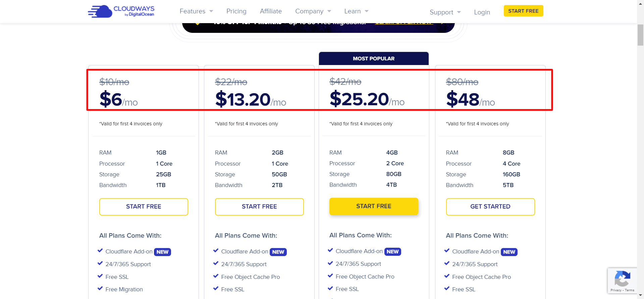Click the scrollbar down arrow
The height and width of the screenshot is (299, 644).
[x=640, y=296]
